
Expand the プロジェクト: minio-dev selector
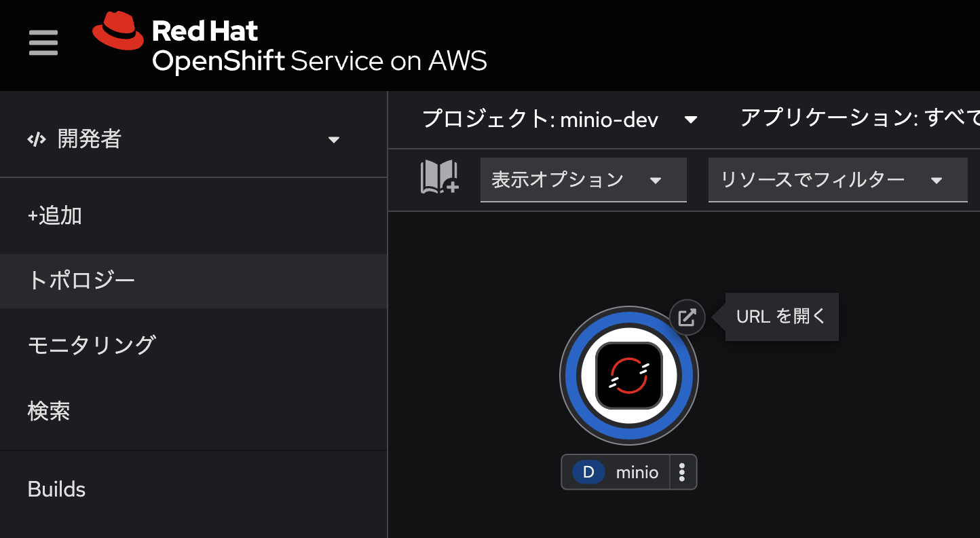560,120
